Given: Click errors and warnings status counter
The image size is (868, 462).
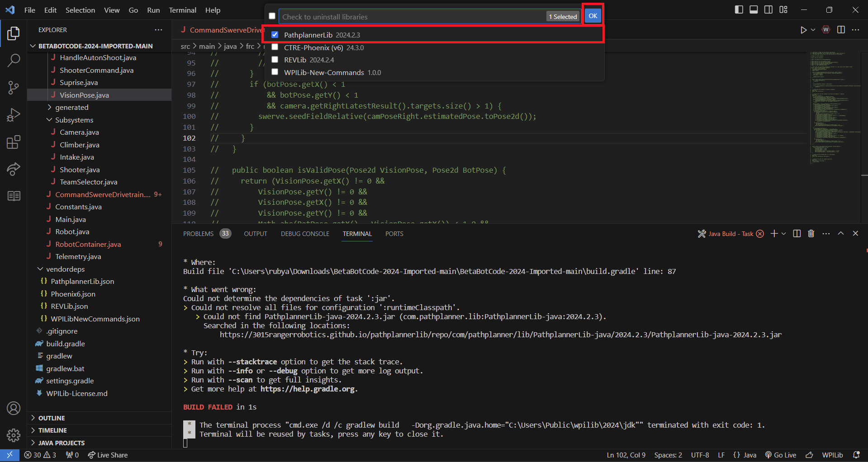Looking at the screenshot, I should [x=40, y=455].
